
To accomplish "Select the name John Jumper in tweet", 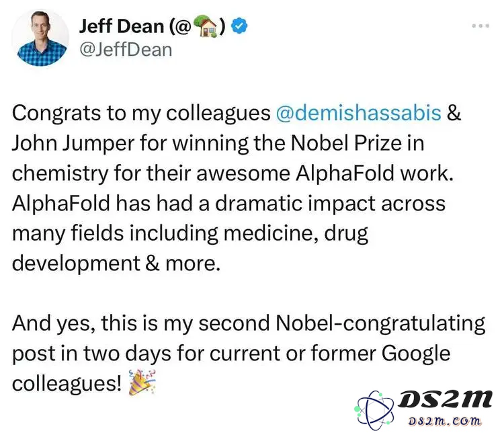I will click(73, 143).
